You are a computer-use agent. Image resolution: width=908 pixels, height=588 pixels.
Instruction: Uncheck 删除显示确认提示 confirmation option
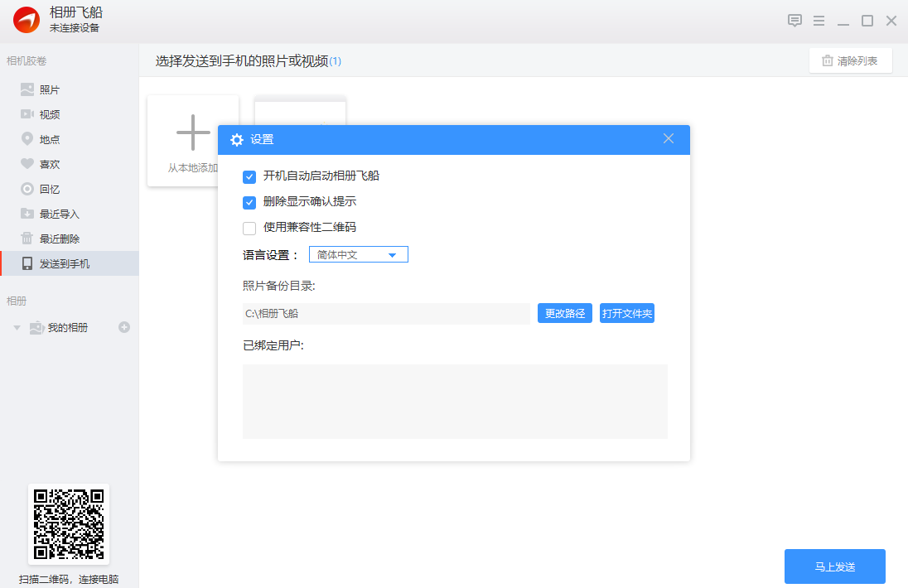click(249, 201)
